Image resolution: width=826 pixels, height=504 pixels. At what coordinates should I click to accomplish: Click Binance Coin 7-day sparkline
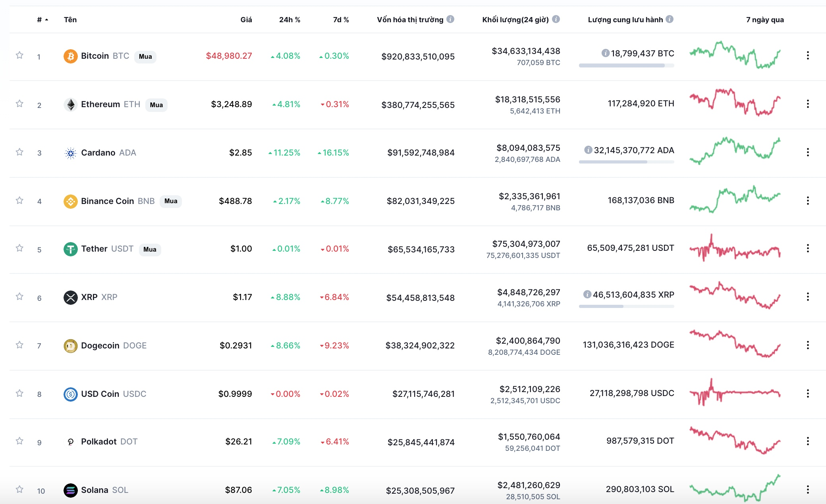(735, 199)
